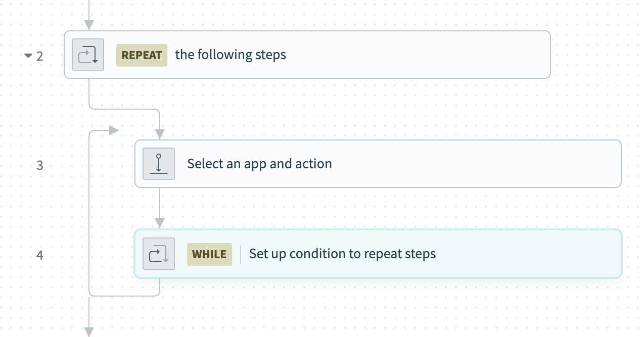Viewport: 644px width, 337px height.
Task: Click the REPEAT badge label
Action: click(142, 55)
